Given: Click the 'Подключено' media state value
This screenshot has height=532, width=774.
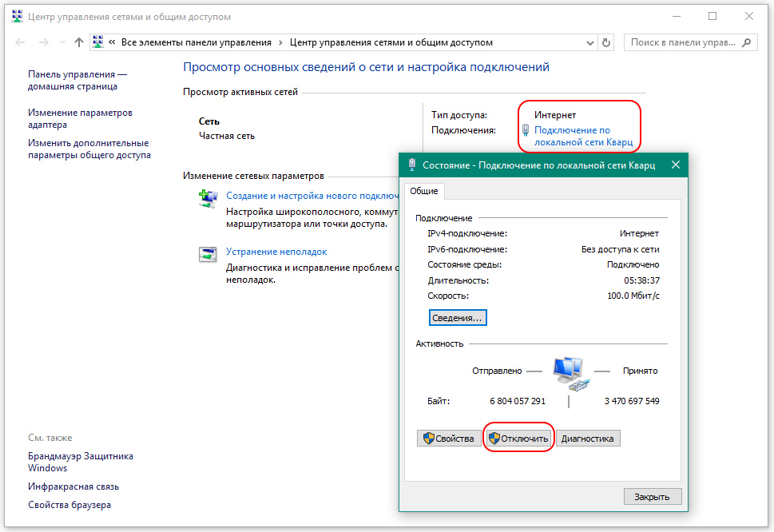Looking at the screenshot, I should (633, 265).
